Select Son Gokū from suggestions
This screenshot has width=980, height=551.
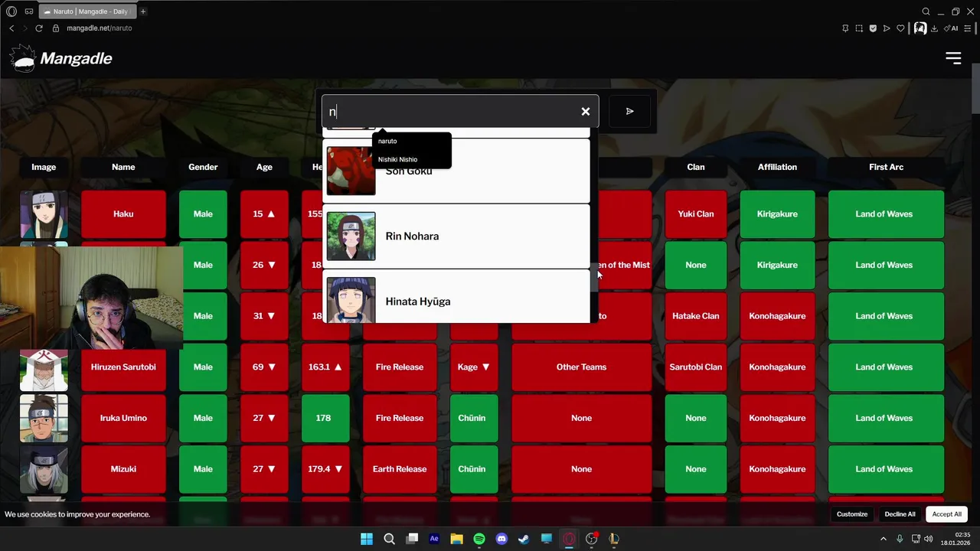[456, 171]
